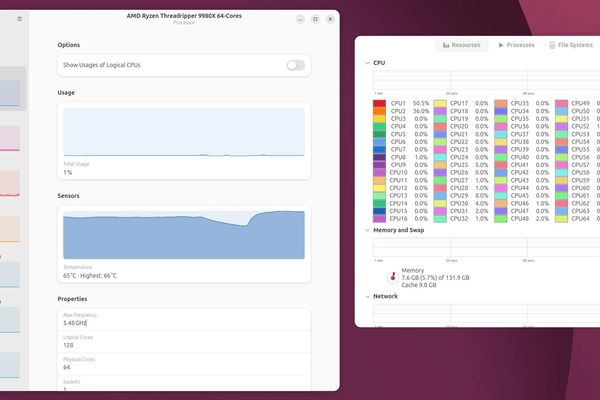Viewport: 600px width, 400px height.
Task: Click the CPU25 color swatch
Action: pyautogui.click(x=440, y=165)
